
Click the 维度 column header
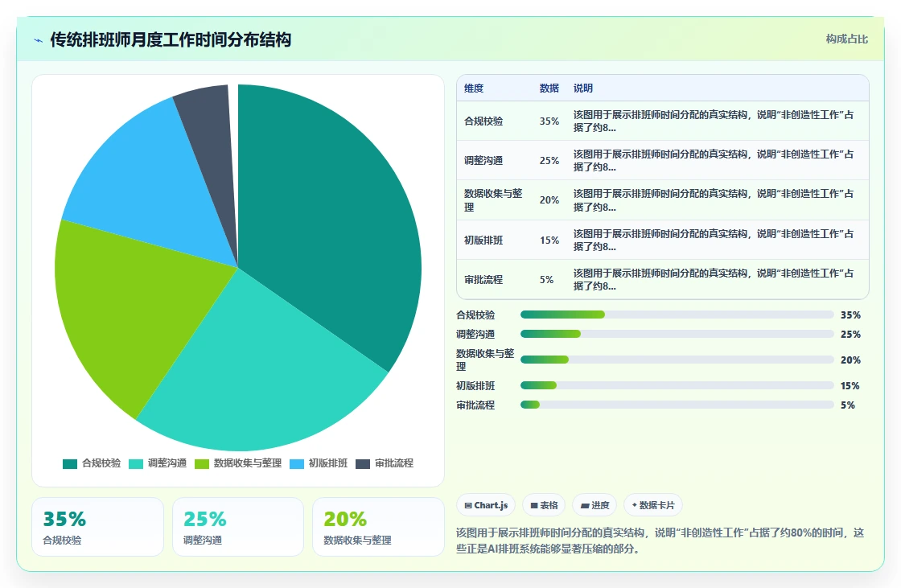click(474, 88)
